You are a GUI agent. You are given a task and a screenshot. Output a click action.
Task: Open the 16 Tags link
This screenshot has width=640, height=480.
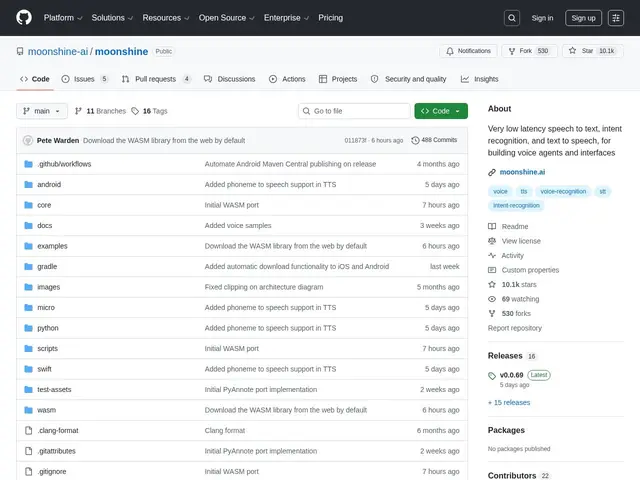[x=149, y=111]
